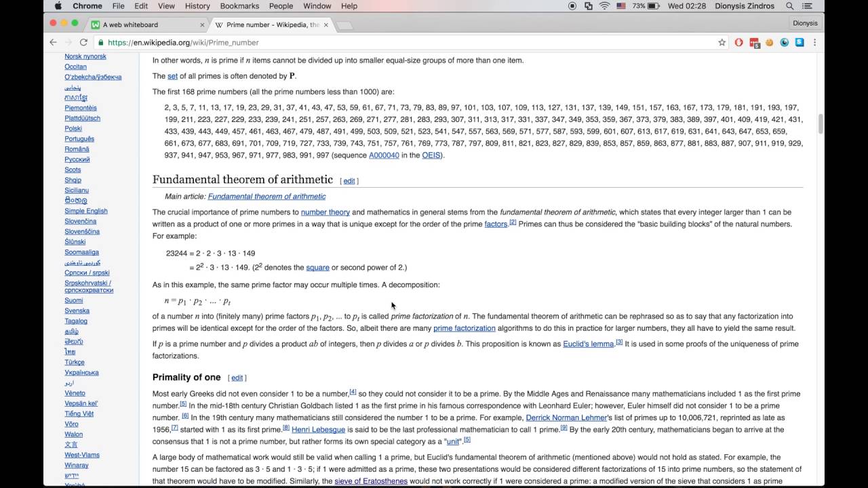Image resolution: width=868 pixels, height=488 pixels.
Task: Open Chrome's three-dot menu
Action: 814,42
